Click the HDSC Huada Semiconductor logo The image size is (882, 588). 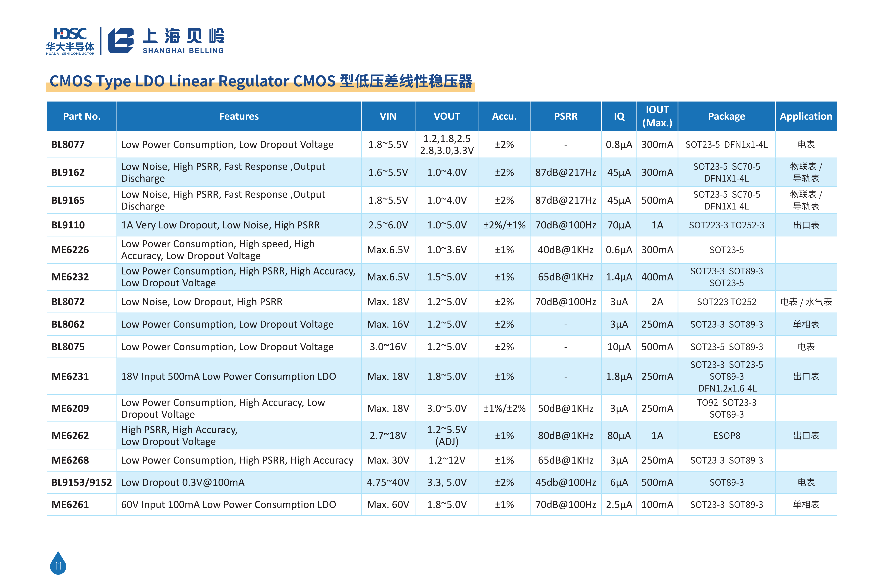70,41
